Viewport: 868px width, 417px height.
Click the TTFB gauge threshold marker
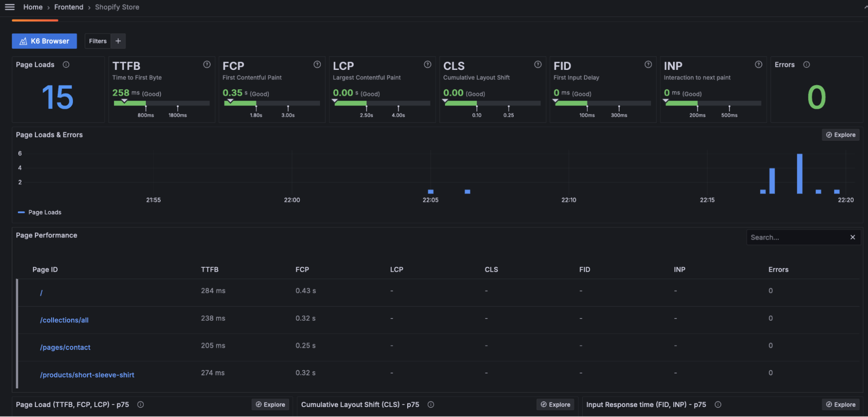coord(125,100)
